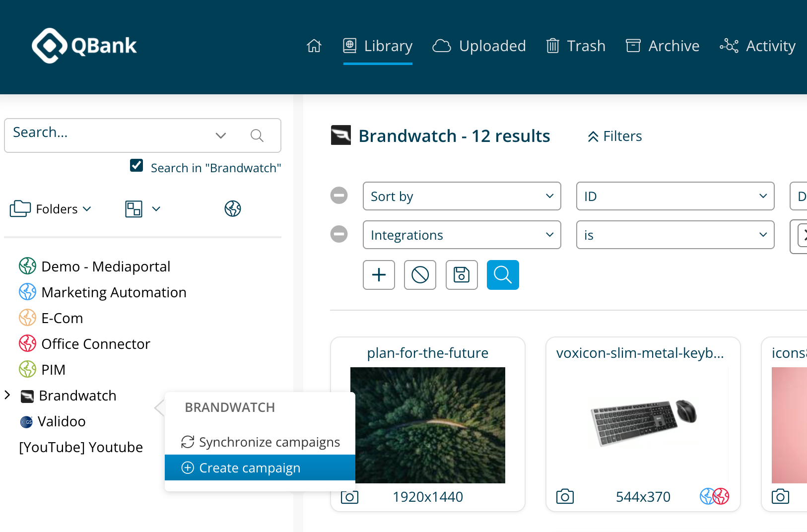Open the Activity tab
The height and width of the screenshot is (532, 807).
758,46
